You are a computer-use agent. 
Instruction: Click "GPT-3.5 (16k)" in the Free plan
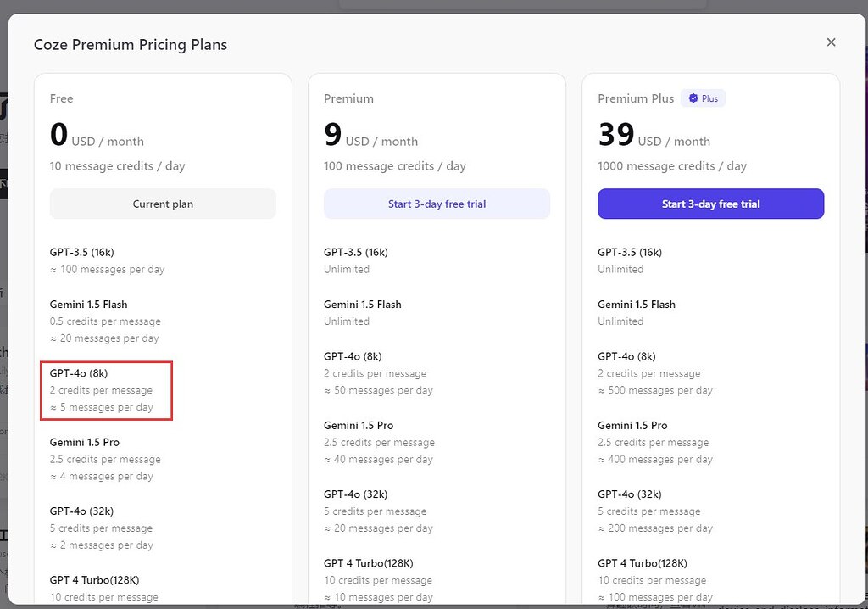click(82, 252)
